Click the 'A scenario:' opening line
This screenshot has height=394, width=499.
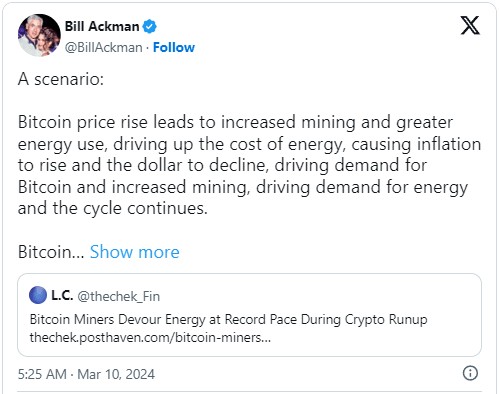coord(61,79)
